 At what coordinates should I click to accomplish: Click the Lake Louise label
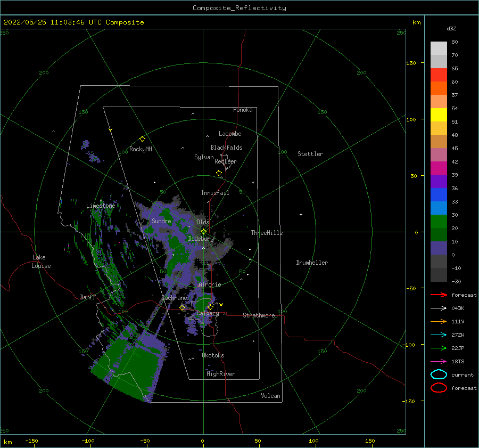pos(41,262)
